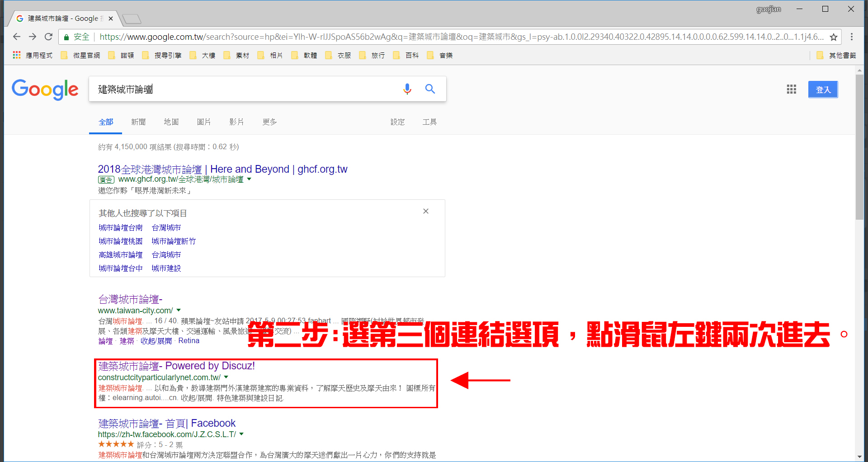The width and height of the screenshot is (868, 462).
Task: Switch to the 新聞 search tab
Action: (x=138, y=122)
